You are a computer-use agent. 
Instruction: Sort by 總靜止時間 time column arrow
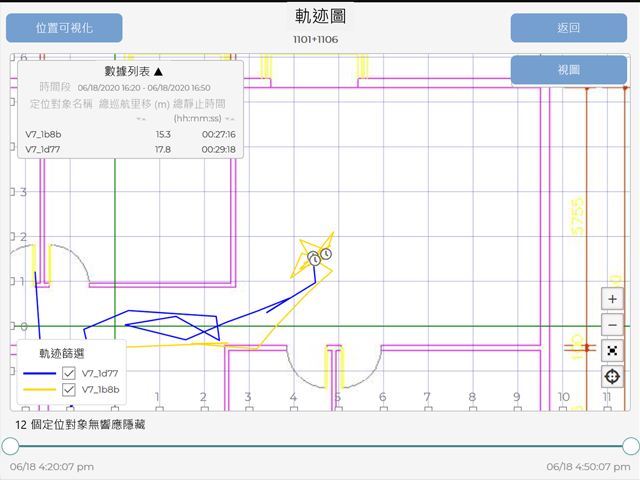coord(230,119)
